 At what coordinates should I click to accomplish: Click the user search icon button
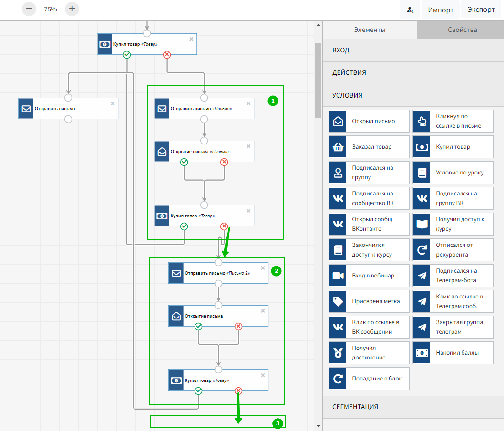(x=410, y=10)
